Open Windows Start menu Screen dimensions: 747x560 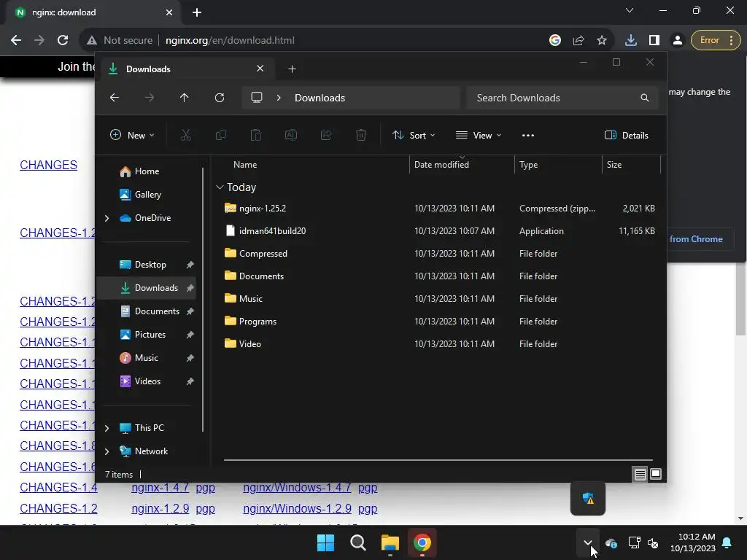click(326, 542)
